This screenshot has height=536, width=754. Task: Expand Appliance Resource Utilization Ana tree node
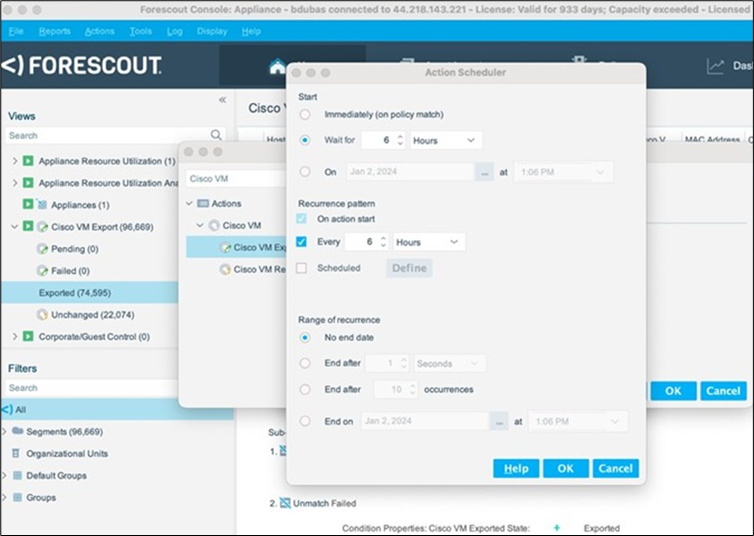coord(15,183)
